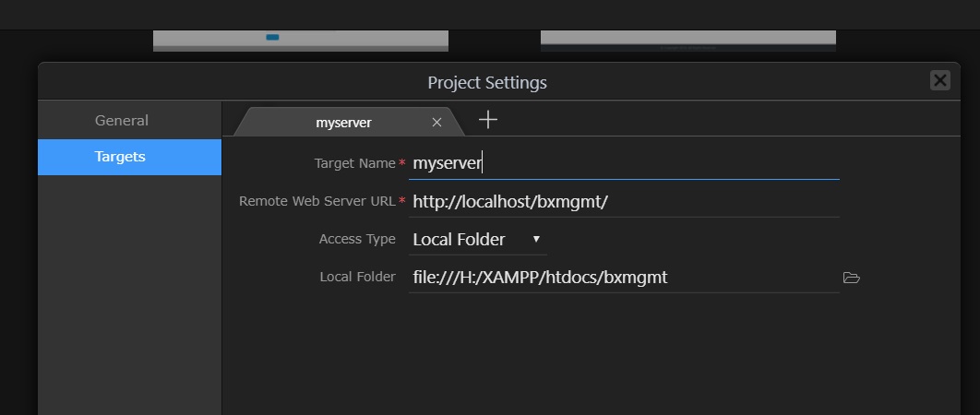The image size is (980, 415).
Task: Open the Local Folder access type selector
Action: 477,240
